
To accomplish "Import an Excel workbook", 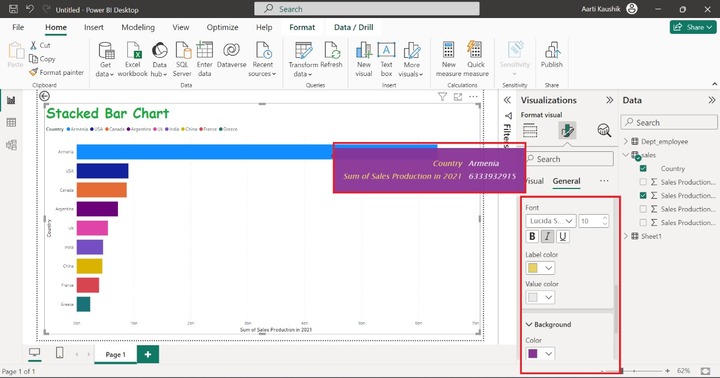I will [x=133, y=59].
